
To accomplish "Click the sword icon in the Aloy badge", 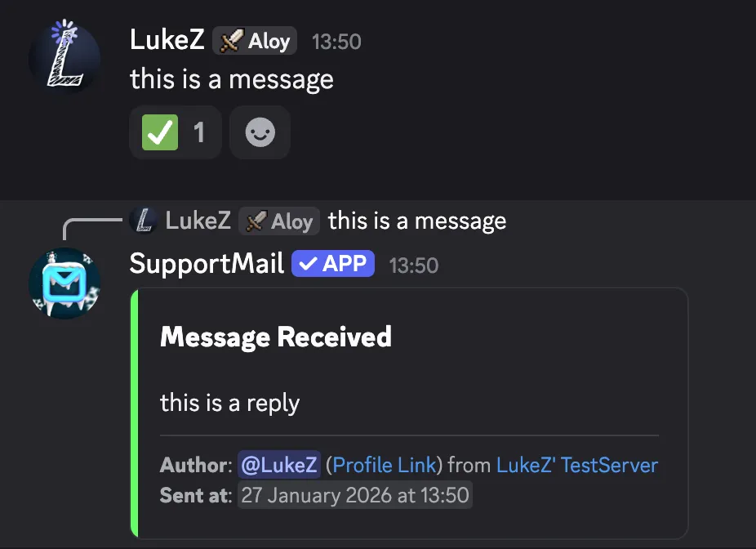I will [x=232, y=41].
